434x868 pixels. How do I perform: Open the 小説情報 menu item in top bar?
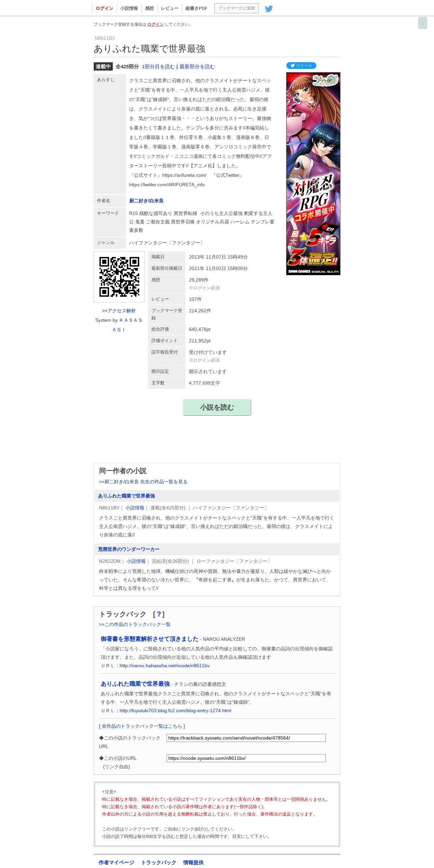click(129, 8)
